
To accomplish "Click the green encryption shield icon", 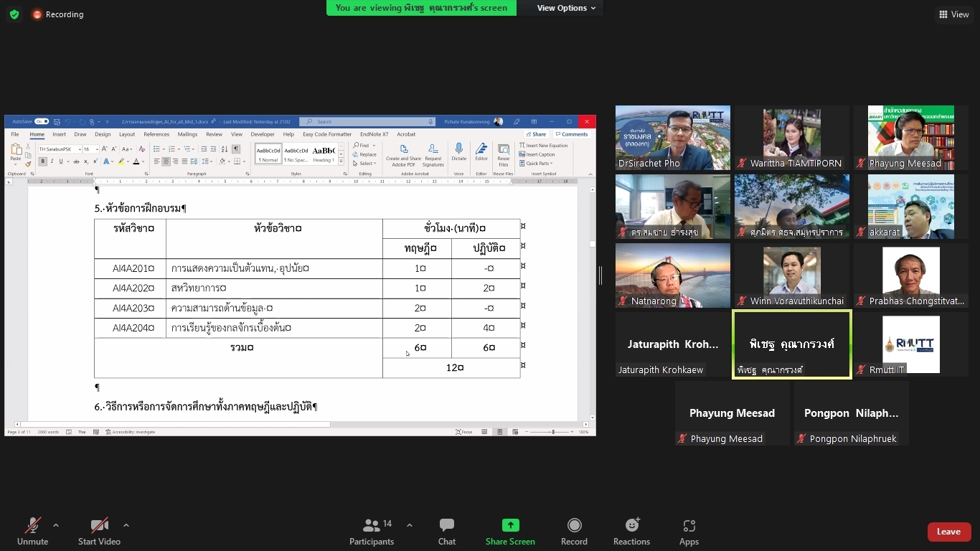I will (14, 14).
